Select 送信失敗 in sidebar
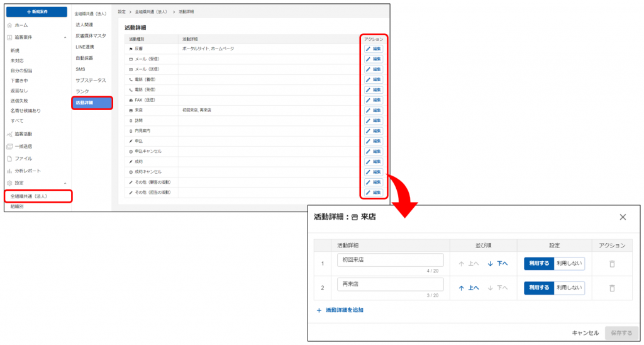 tap(19, 101)
